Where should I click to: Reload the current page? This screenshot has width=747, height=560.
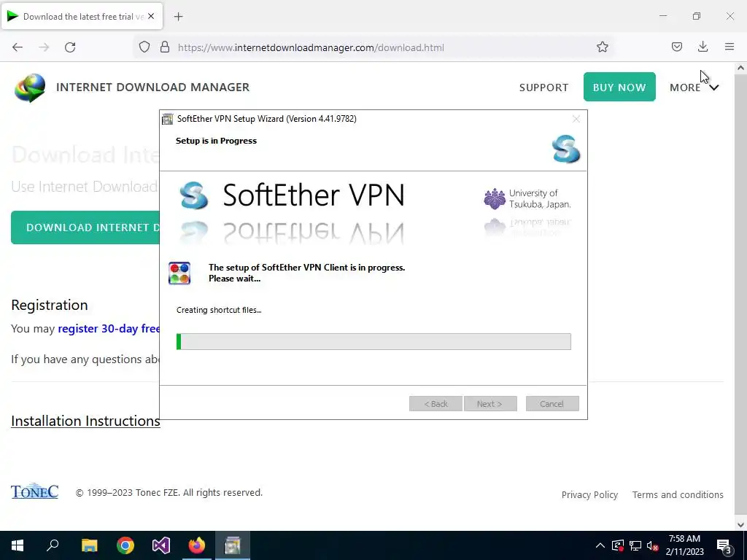(x=70, y=47)
